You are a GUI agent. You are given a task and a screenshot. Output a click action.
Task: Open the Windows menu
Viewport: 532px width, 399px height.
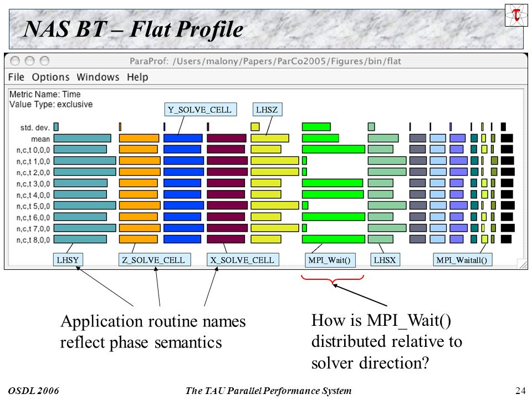(98, 77)
